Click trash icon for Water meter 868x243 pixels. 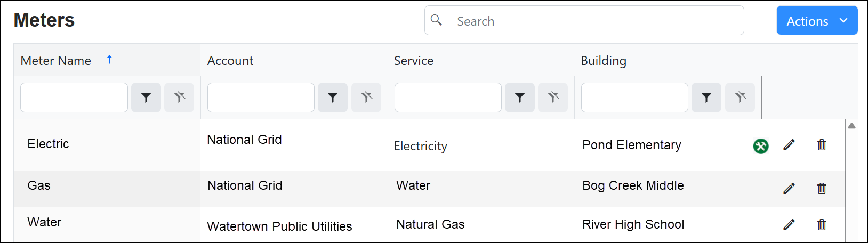pos(822,224)
